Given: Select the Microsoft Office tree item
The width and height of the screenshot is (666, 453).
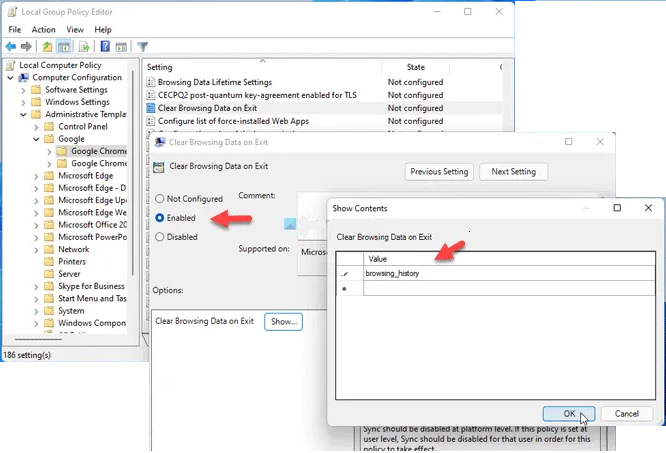Looking at the screenshot, I should pos(92,225).
